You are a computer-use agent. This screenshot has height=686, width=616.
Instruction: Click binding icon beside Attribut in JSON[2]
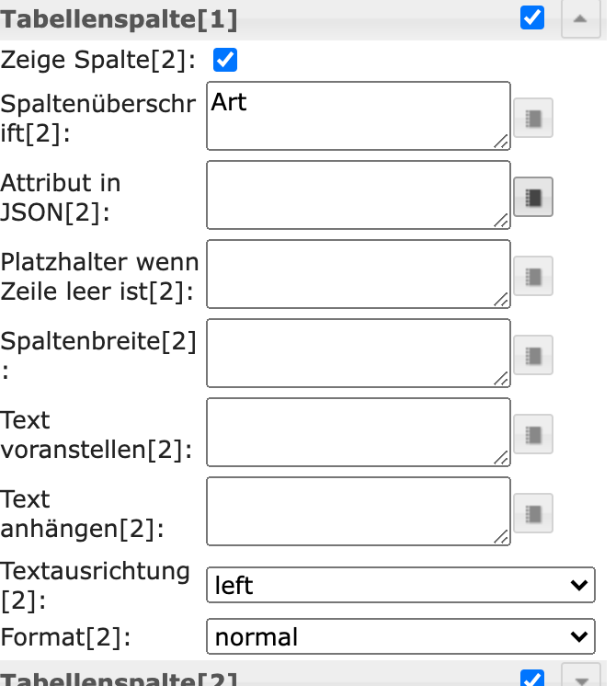(533, 197)
